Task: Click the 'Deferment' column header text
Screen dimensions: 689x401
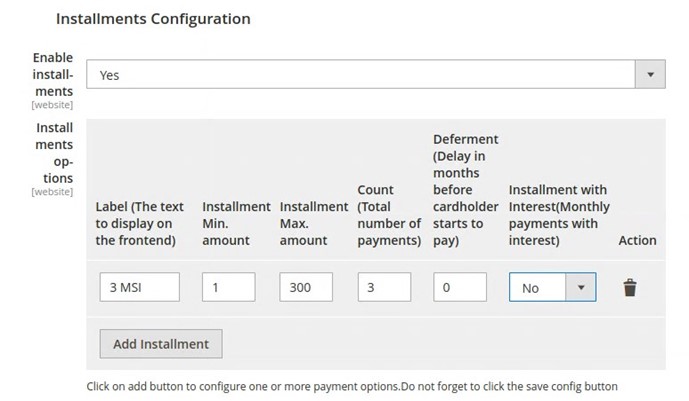Action: 466,190
